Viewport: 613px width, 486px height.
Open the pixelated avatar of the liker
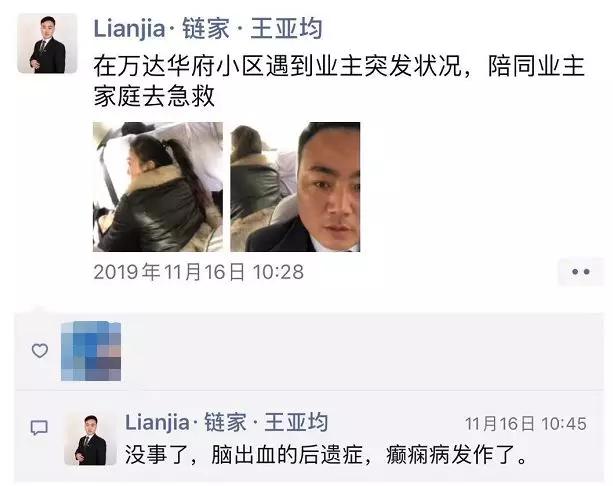91,351
